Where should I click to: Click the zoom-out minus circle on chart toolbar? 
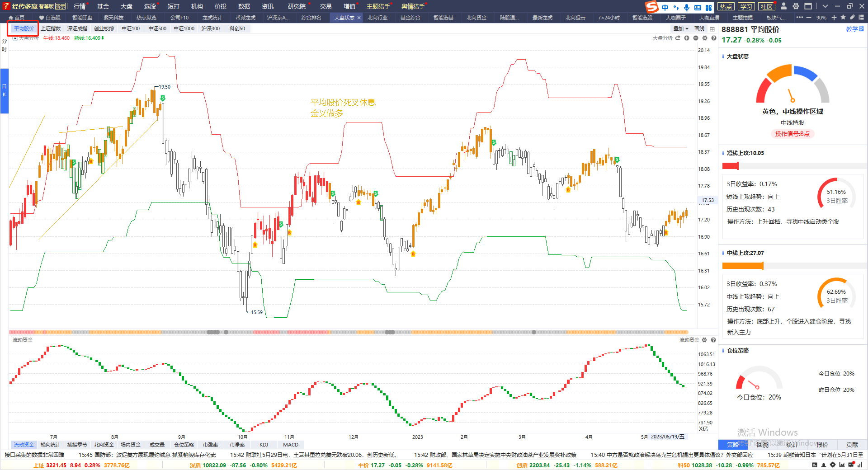[x=696, y=38]
